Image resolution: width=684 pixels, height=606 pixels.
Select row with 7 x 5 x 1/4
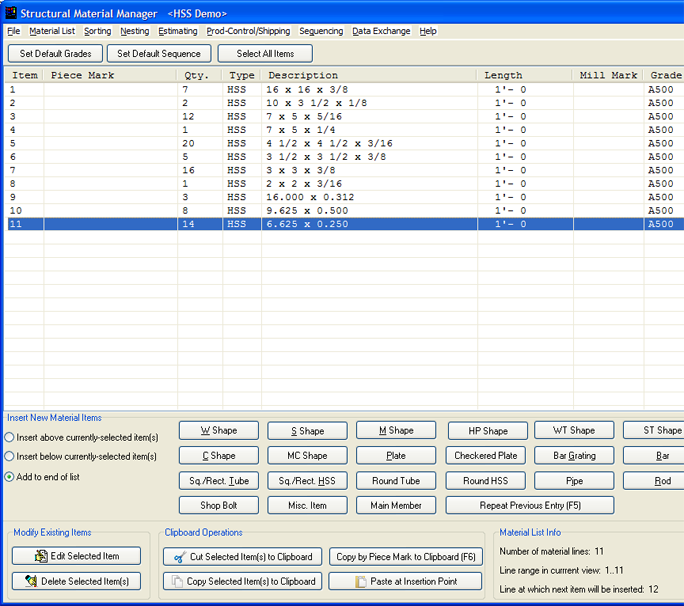coord(345,130)
